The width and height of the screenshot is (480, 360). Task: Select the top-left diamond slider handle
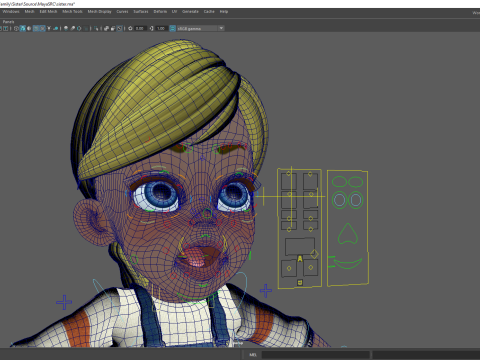point(289,173)
